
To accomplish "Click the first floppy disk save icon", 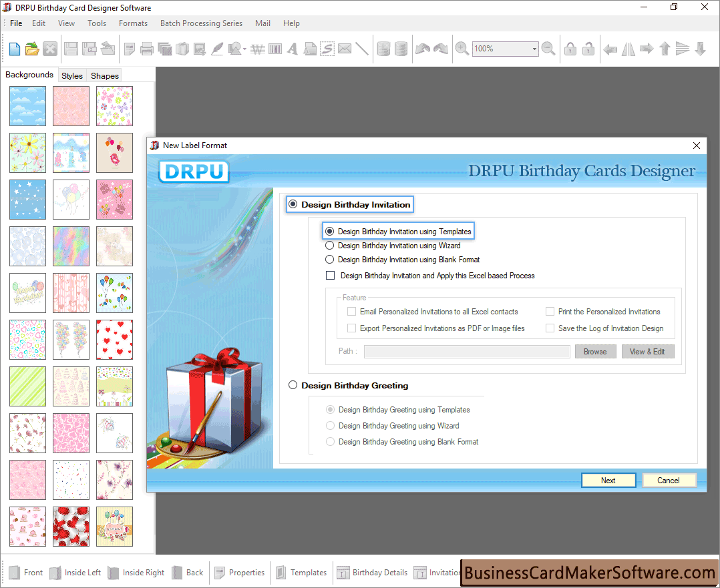I will pyautogui.click(x=71, y=49).
